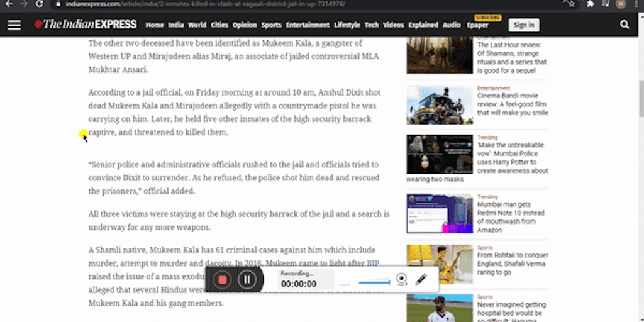Open Mumbai Police Harry Potter article
This screenshot has height=322, width=644.
click(x=513, y=158)
